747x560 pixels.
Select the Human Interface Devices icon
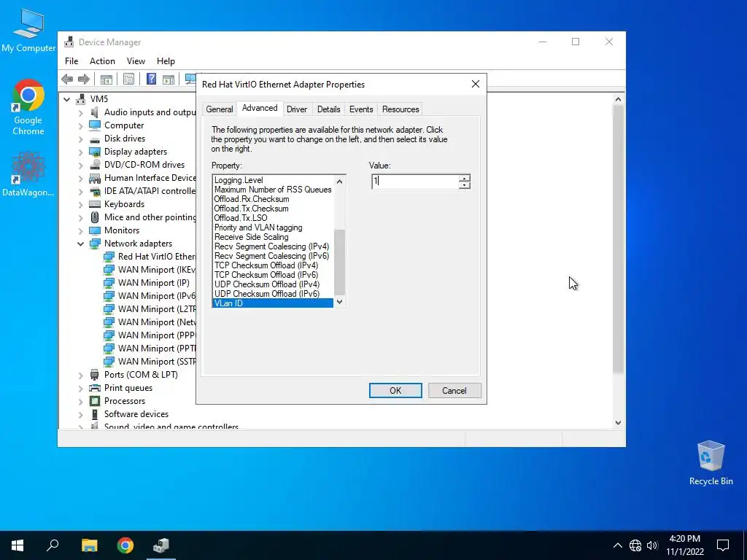click(x=95, y=178)
